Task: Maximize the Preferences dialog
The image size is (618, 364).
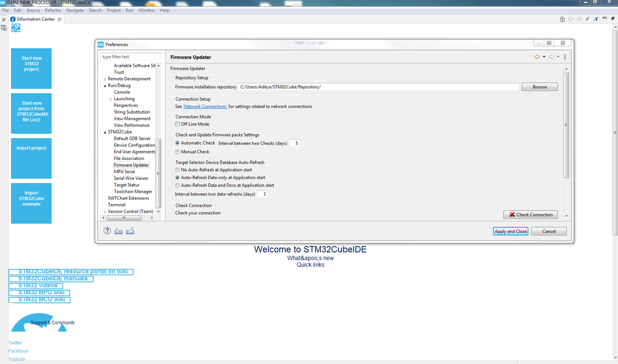Action: click(549, 43)
